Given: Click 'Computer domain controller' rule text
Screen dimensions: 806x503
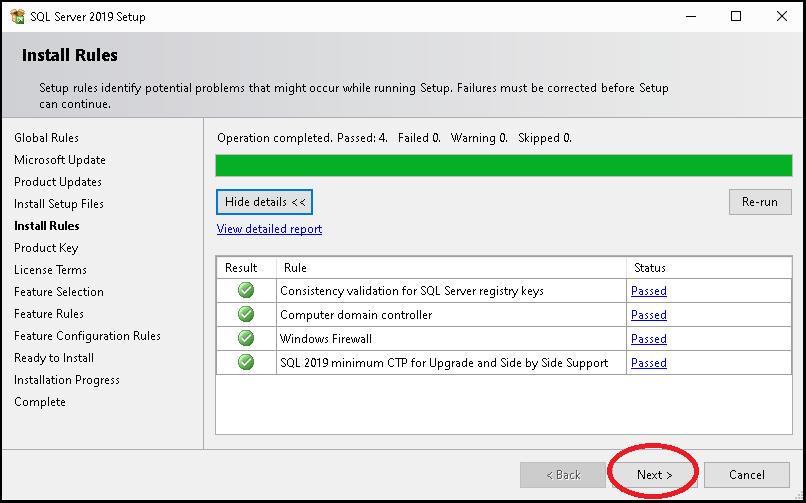Looking at the screenshot, I should [356, 315].
